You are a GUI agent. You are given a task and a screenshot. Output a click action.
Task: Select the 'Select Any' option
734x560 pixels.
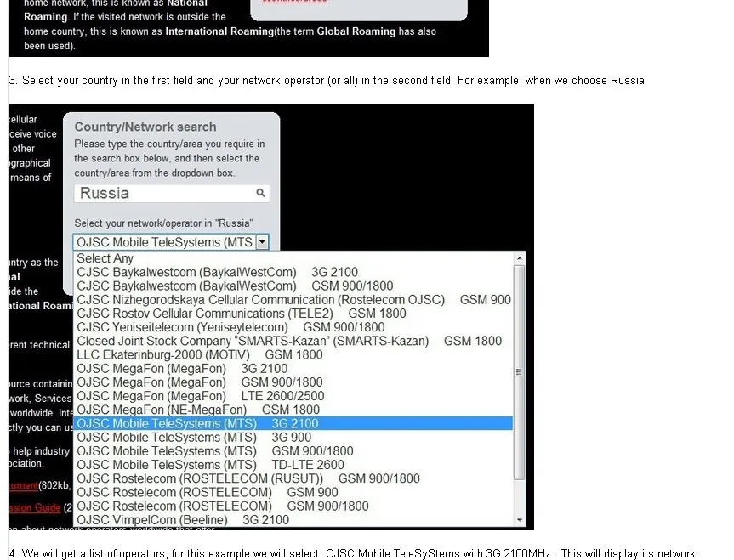tap(293, 258)
